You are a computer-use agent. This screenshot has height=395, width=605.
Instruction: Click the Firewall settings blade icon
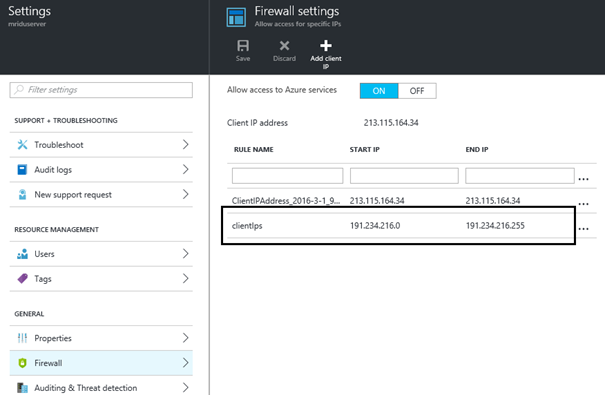[236, 17]
